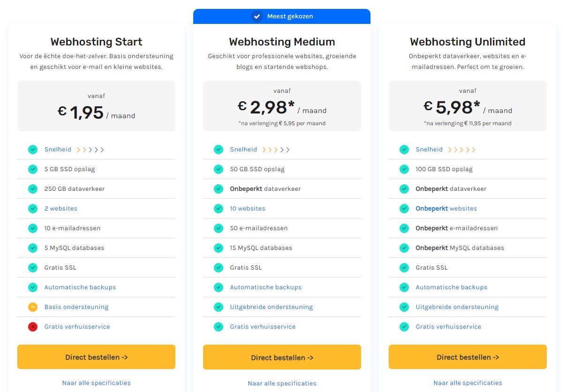Click the checkmark badge next to Meest gekozen
This screenshot has height=392, width=574.
(x=257, y=16)
